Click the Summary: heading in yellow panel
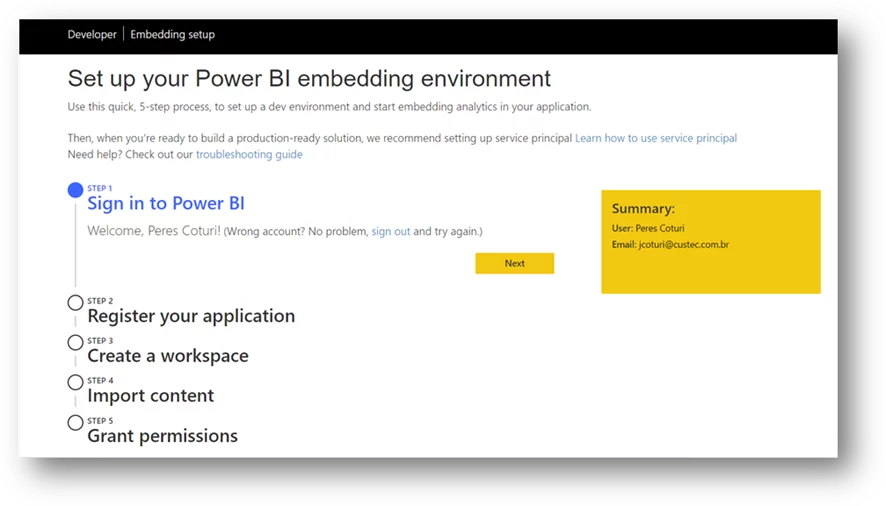 [643, 209]
